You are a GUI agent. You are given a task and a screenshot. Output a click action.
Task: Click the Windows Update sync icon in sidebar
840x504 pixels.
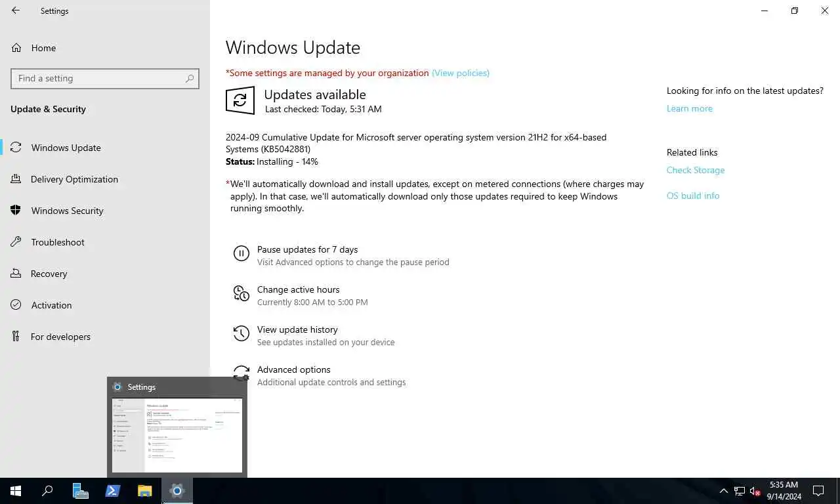point(16,148)
